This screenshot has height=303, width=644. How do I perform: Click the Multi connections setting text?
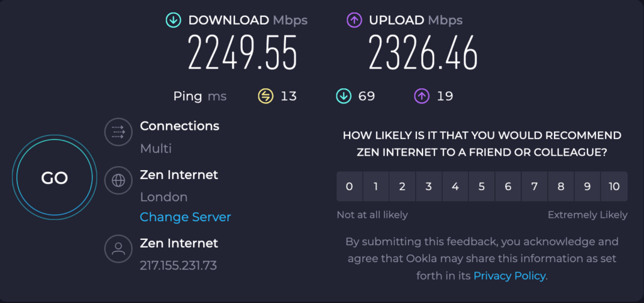(x=156, y=149)
